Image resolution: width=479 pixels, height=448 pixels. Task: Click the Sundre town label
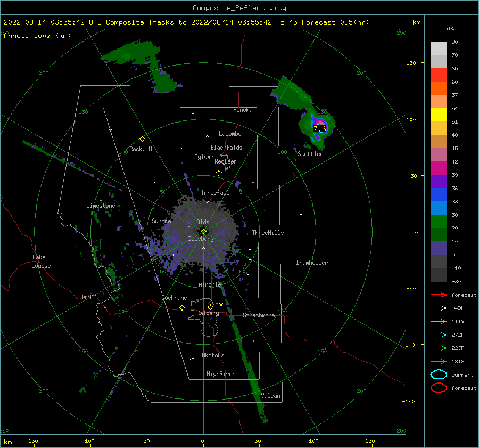[161, 221]
